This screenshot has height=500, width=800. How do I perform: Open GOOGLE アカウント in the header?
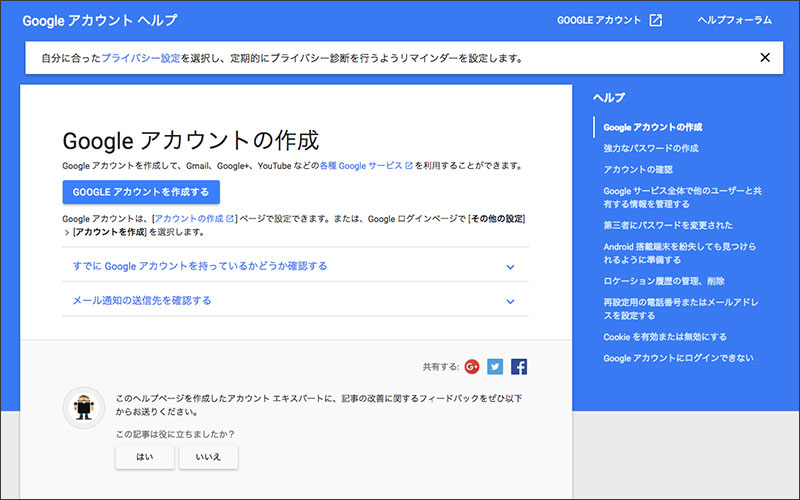(x=598, y=20)
